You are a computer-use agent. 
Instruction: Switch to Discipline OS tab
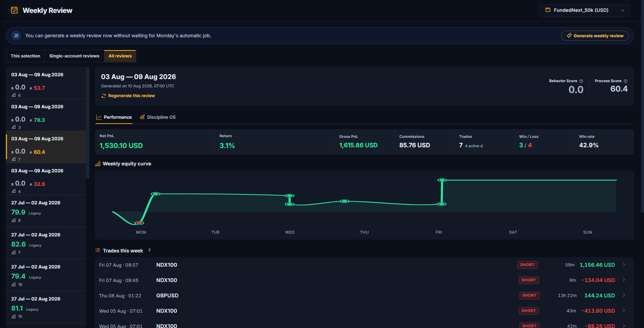[x=158, y=117]
